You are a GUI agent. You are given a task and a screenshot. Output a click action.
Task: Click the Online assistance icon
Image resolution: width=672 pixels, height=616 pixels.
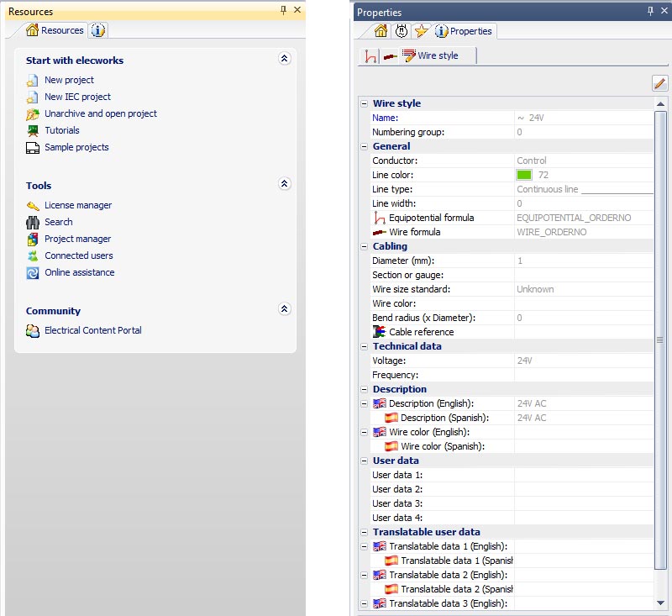coord(33,272)
